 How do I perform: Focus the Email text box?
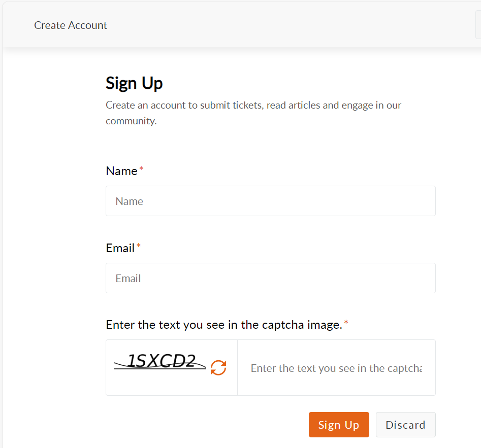coord(270,278)
